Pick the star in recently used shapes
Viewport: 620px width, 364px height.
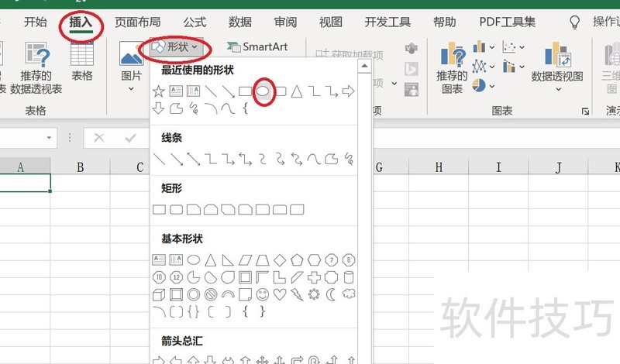point(159,91)
